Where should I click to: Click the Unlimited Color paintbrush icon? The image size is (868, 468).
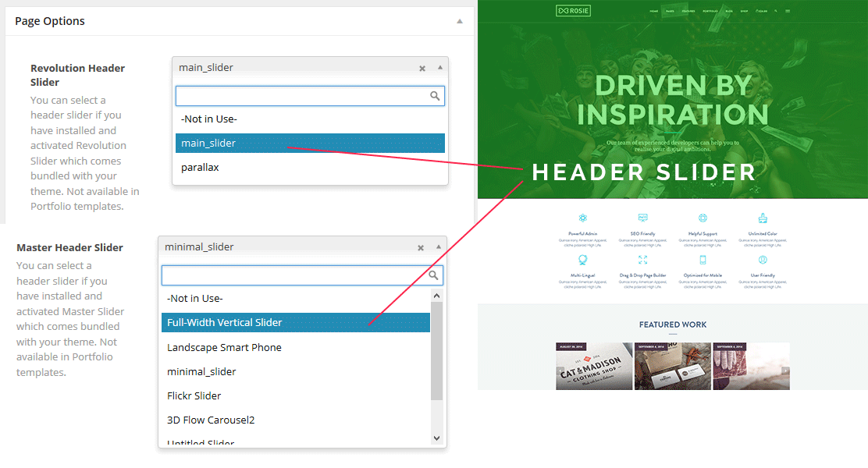point(763,218)
